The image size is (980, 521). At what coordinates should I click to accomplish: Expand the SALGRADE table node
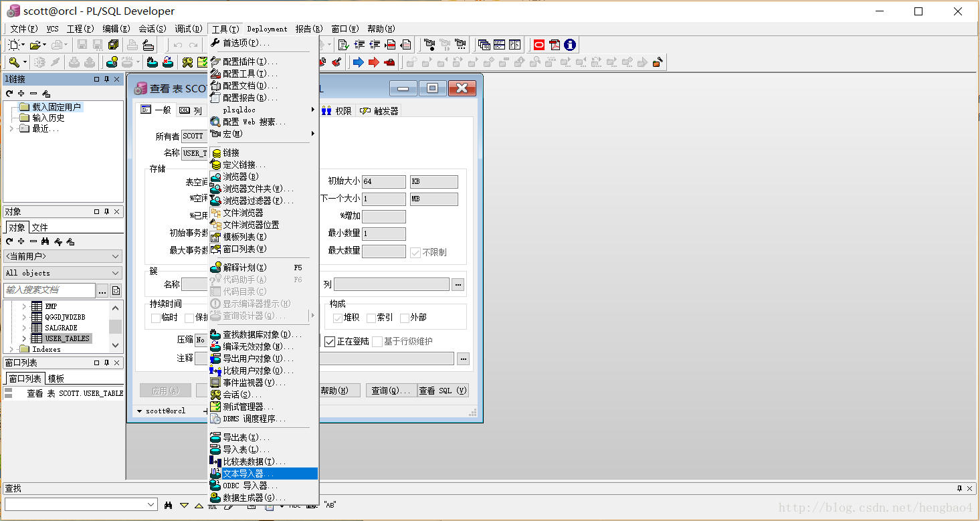point(24,328)
